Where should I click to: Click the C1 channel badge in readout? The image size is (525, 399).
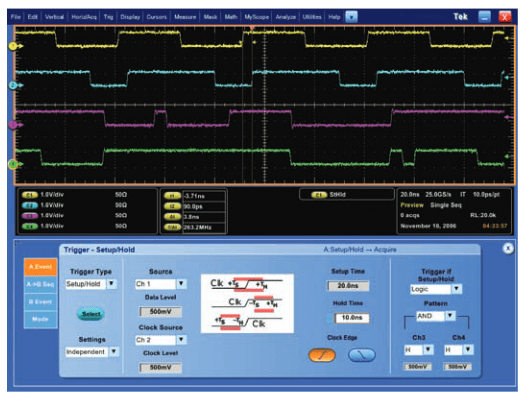tap(29, 195)
